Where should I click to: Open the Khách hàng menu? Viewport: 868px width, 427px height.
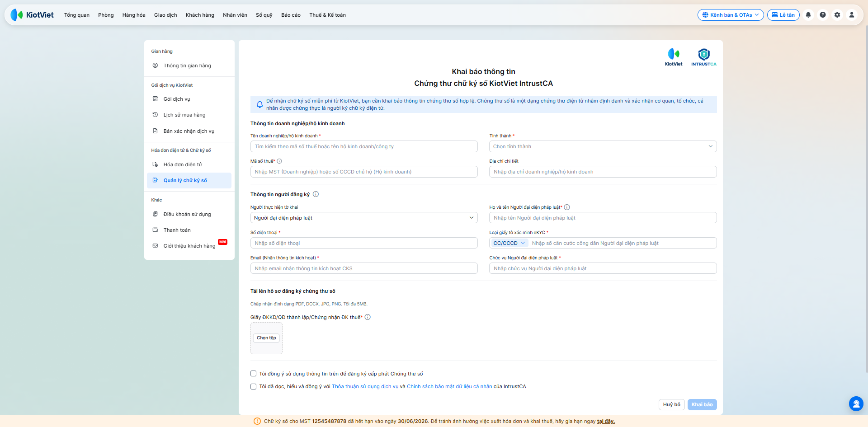coord(200,15)
